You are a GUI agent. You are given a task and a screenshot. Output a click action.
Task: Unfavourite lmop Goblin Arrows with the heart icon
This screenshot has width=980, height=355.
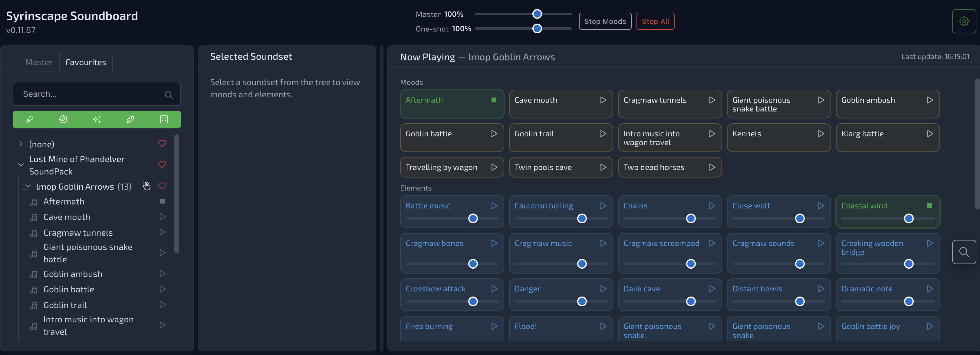[x=162, y=186]
